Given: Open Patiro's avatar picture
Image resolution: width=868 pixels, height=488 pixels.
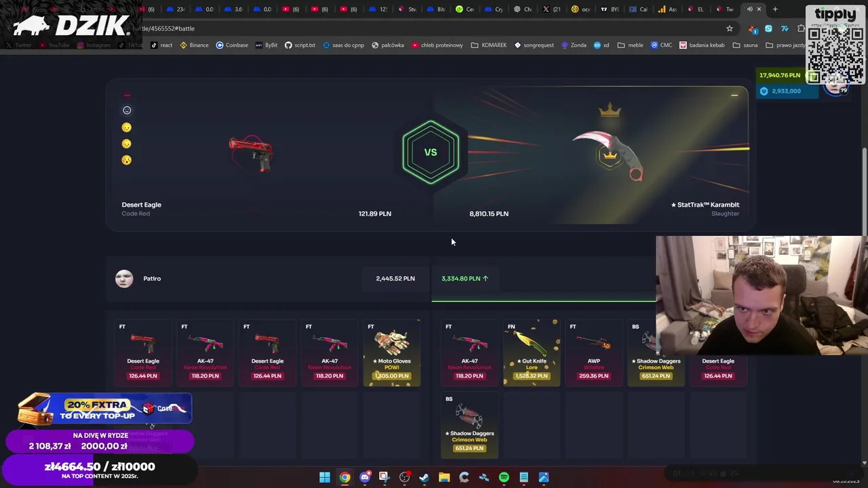Looking at the screenshot, I should 124,279.
